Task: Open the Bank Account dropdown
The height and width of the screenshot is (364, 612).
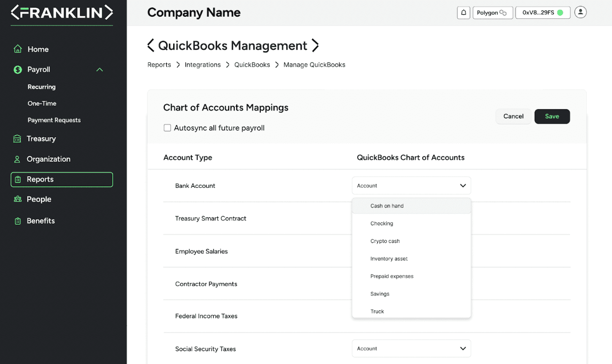Action: pyautogui.click(x=411, y=186)
